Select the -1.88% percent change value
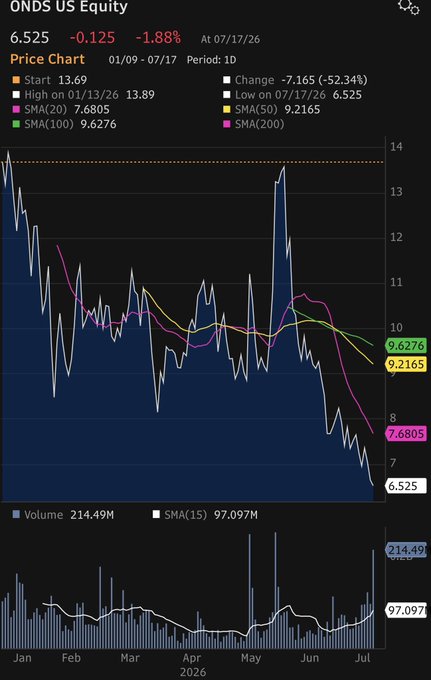The height and width of the screenshot is (680, 431). (x=158, y=38)
